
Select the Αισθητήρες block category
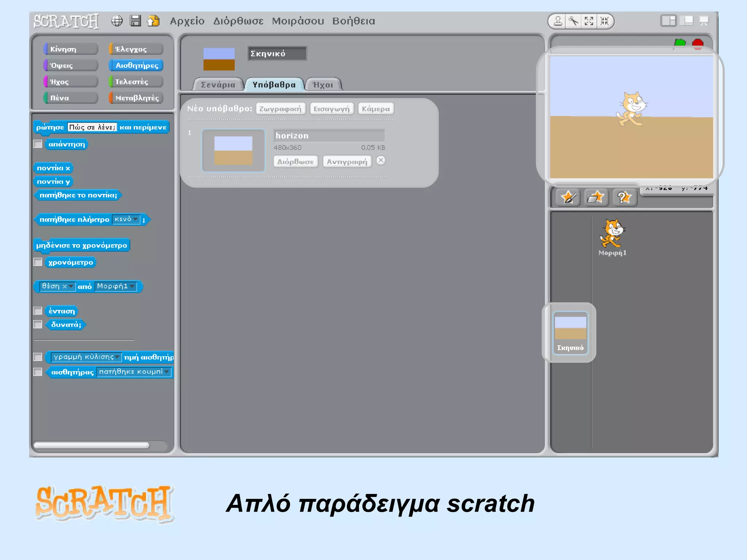click(x=136, y=65)
